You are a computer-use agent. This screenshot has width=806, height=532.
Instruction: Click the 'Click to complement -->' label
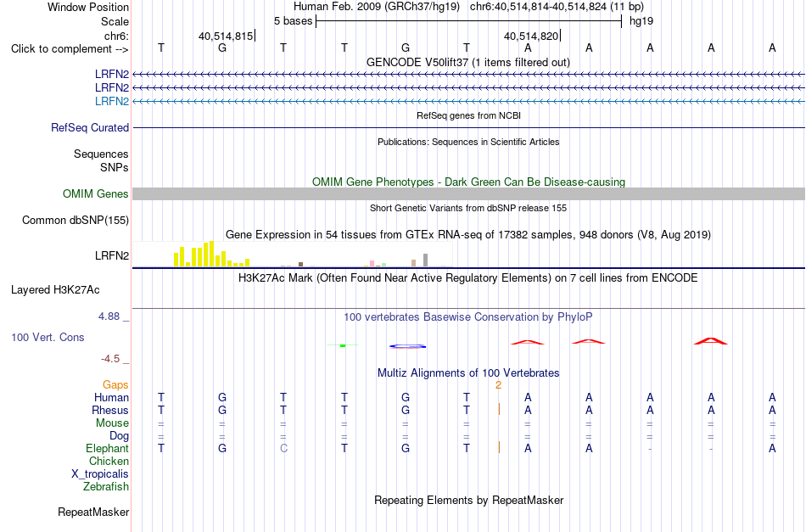click(x=70, y=49)
